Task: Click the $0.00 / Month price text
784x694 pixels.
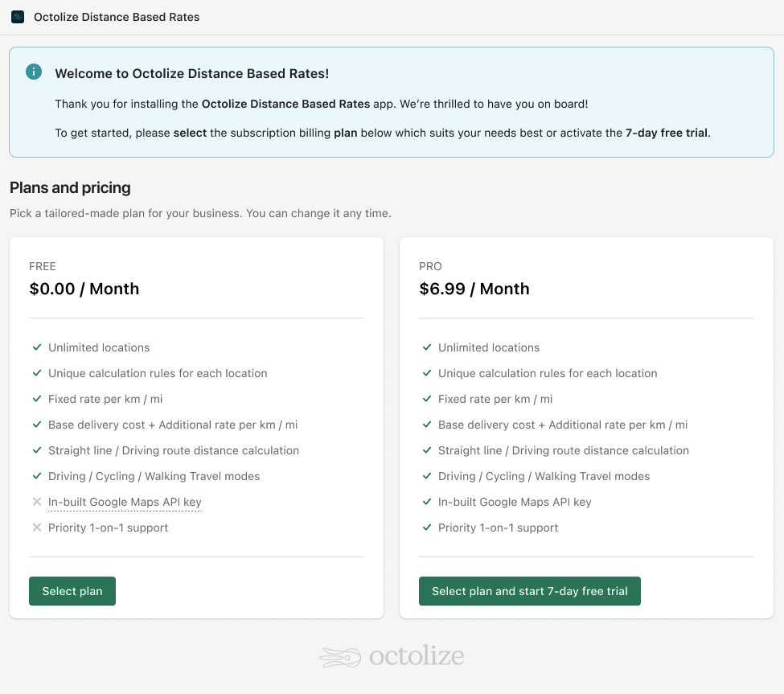Action: click(84, 289)
